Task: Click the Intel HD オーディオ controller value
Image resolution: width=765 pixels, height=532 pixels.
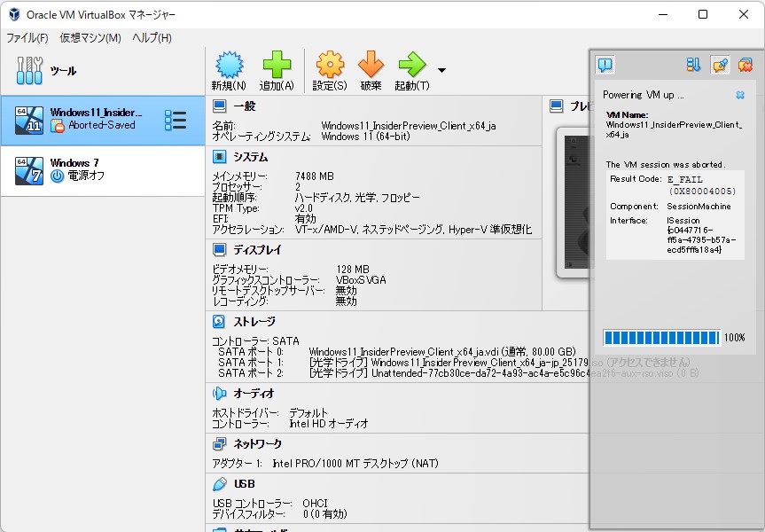Action: point(328,424)
